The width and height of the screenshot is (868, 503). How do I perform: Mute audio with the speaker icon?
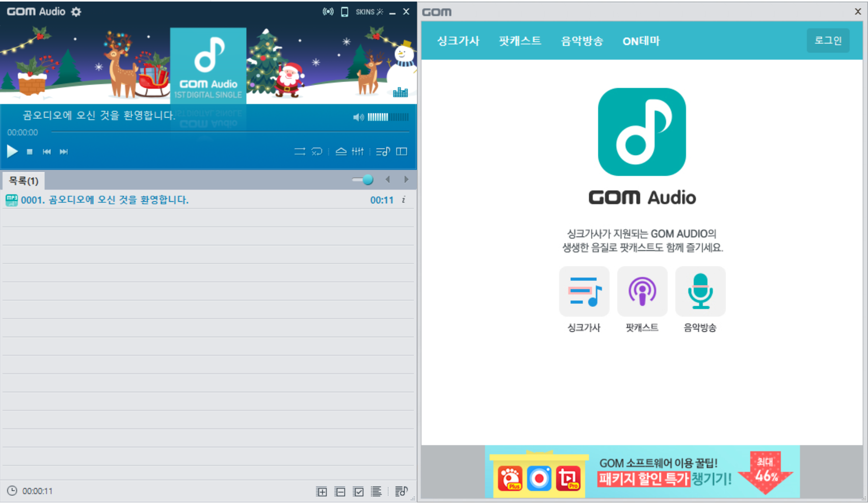pyautogui.click(x=358, y=117)
